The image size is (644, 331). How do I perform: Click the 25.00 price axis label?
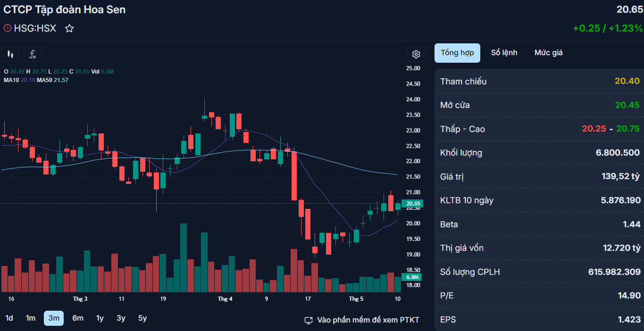point(413,68)
